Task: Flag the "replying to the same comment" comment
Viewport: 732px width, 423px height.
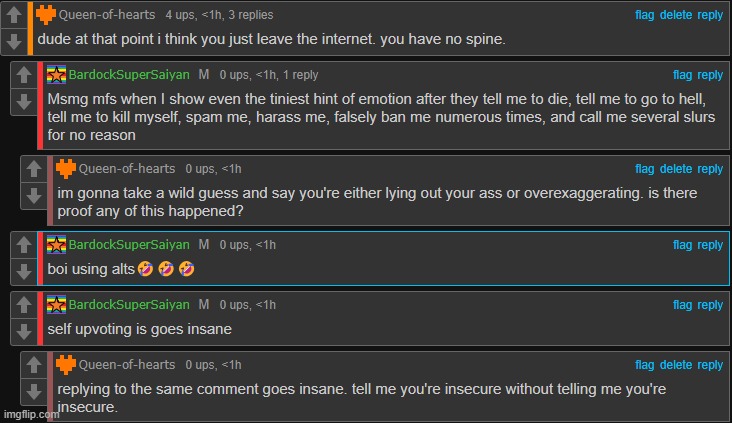Action: pyautogui.click(x=644, y=365)
